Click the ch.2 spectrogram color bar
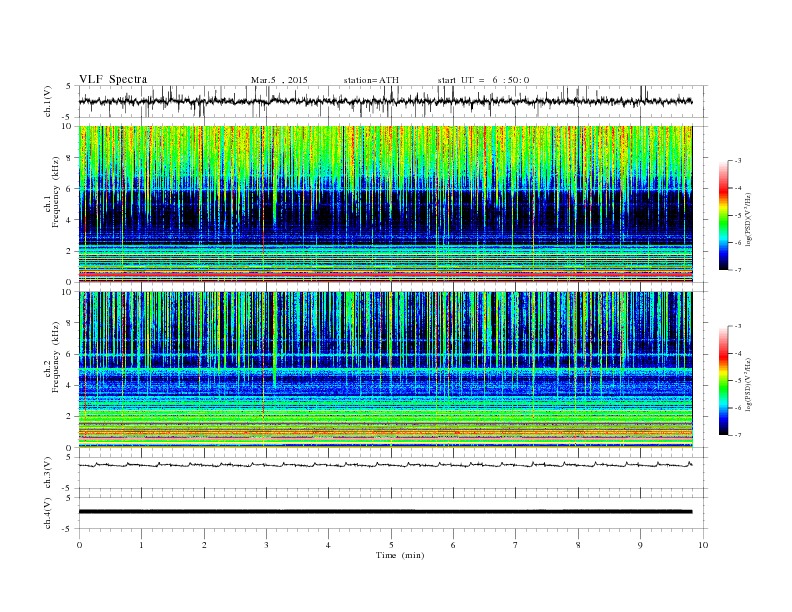This screenshot has width=792, height=612. tap(723, 381)
